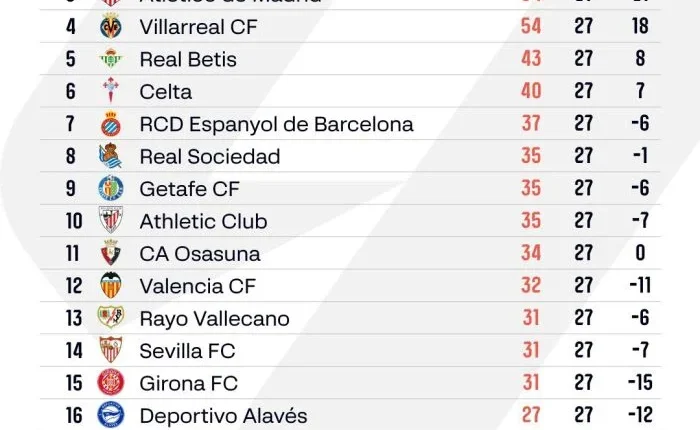Select the Celta club badge
Image resolution: width=700 pixels, height=430 pixels.
pyautogui.click(x=110, y=92)
